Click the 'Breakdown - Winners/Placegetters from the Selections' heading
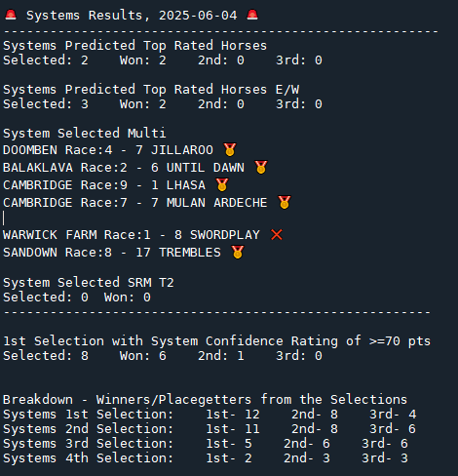The image size is (458, 476). (205, 400)
